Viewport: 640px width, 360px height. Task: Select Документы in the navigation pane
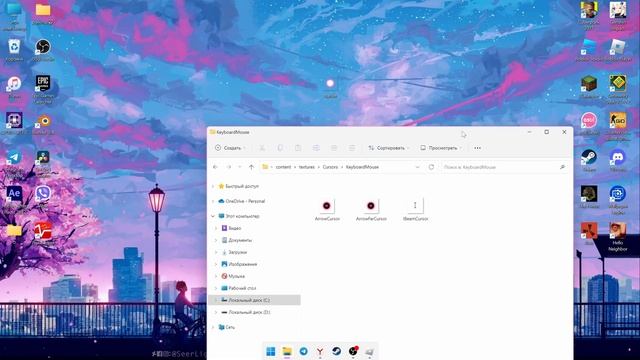(237, 240)
